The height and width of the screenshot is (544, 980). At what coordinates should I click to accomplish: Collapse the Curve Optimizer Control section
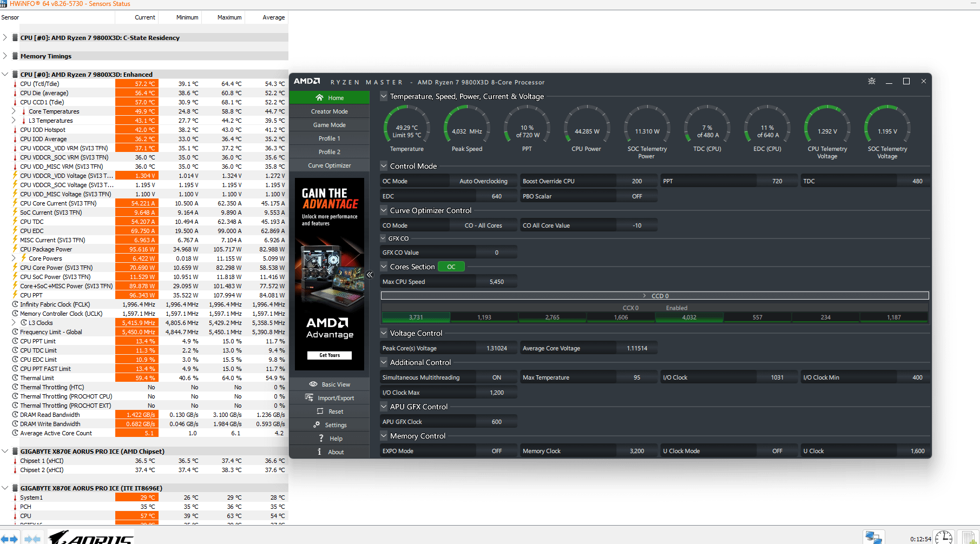point(384,210)
